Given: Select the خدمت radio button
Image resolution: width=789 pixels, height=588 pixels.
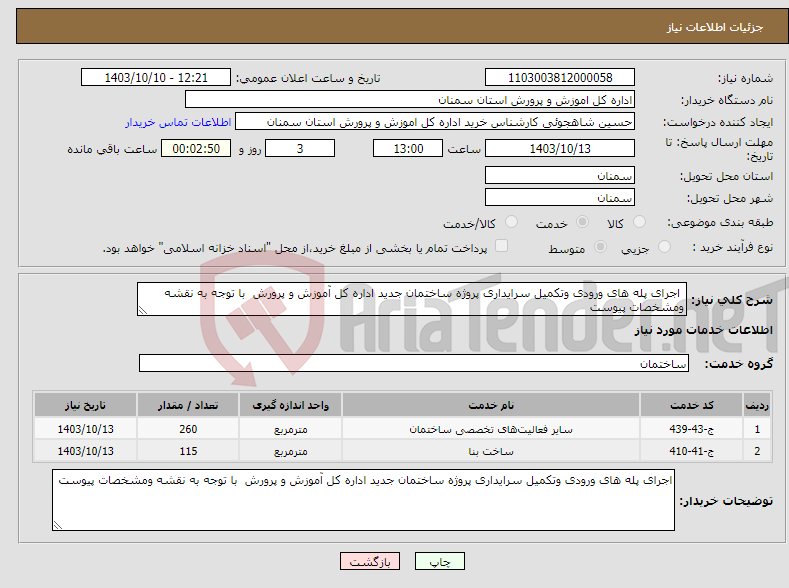Looking at the screenshot, I should point(582,222).
